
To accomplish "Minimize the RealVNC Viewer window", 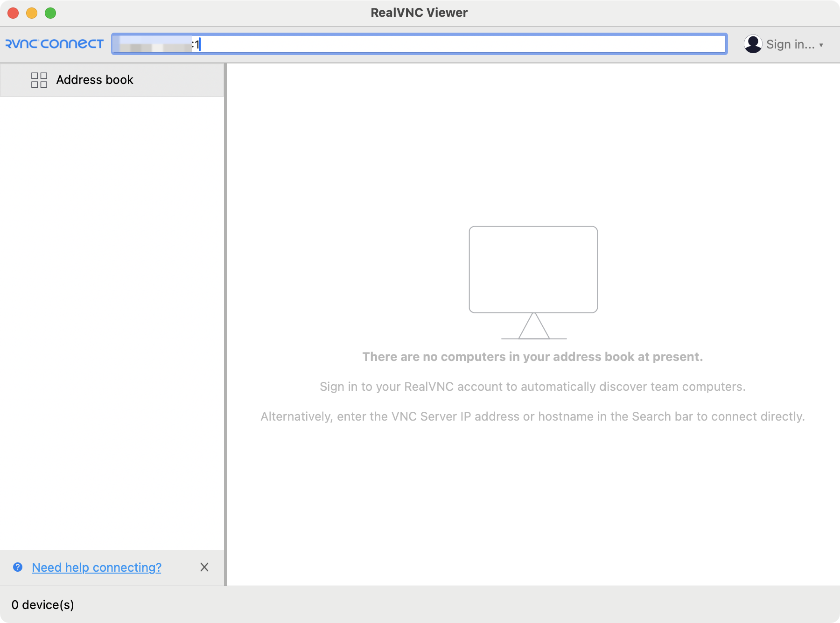I will [x=32, y=13].
